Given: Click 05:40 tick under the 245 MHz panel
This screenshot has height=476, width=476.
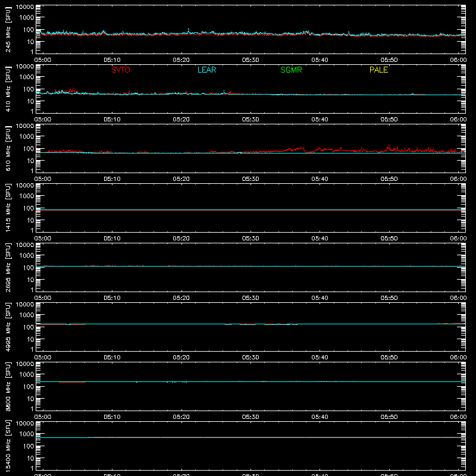Looking at the screenshot, I should [320, 60].
